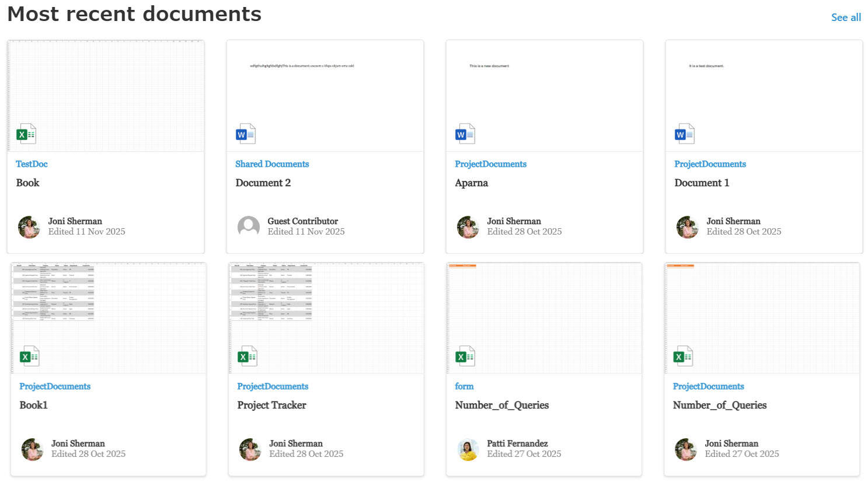Open the TestDoc folder link

(32, 164)
